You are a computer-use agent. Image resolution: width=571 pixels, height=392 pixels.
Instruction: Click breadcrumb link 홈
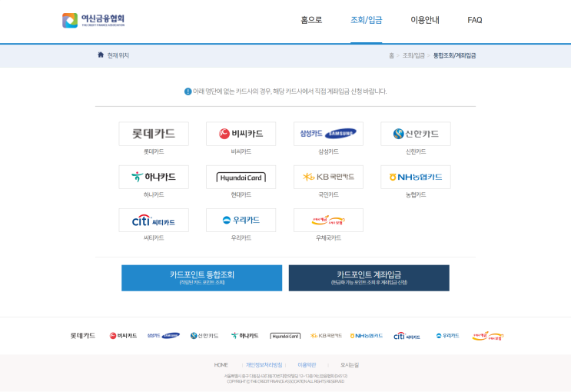click(x=391, y=55)
